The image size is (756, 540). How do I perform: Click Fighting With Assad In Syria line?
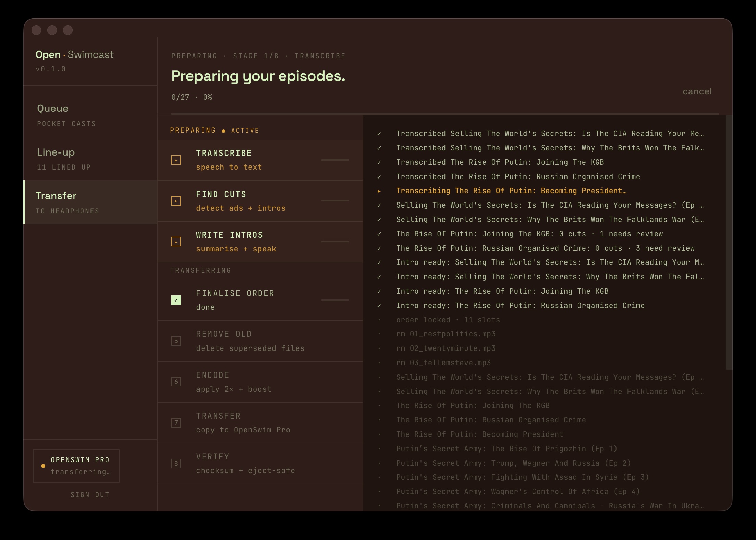tap(522, 477)
